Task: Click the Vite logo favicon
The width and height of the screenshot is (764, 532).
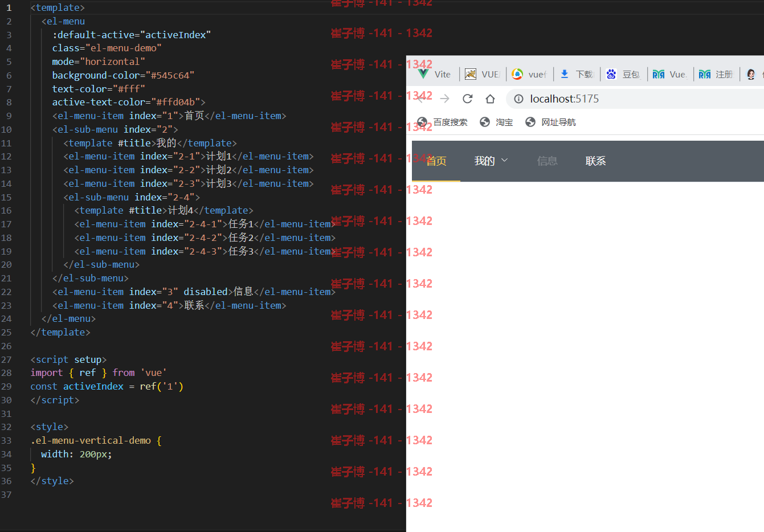Action: coord(423,74)
